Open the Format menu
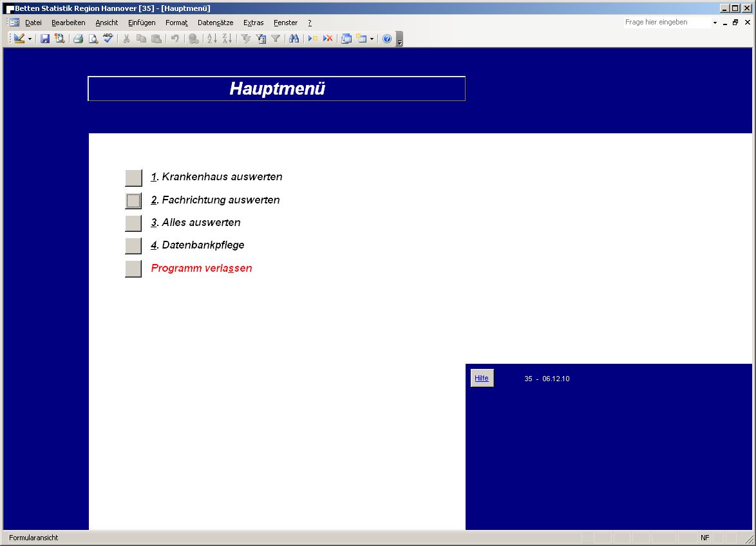Image resolution: width=756 pixels, height=546 pixels. coord(176,23)
